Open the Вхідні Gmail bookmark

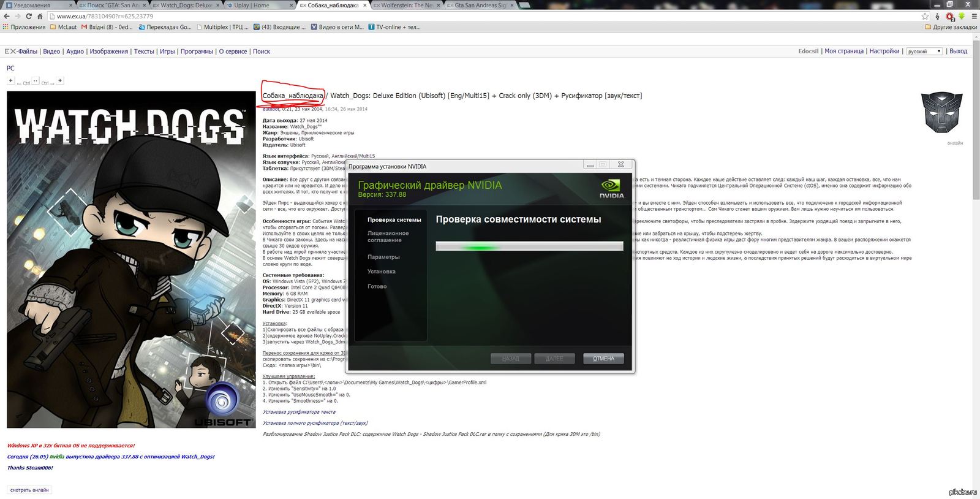pos(107,27)
